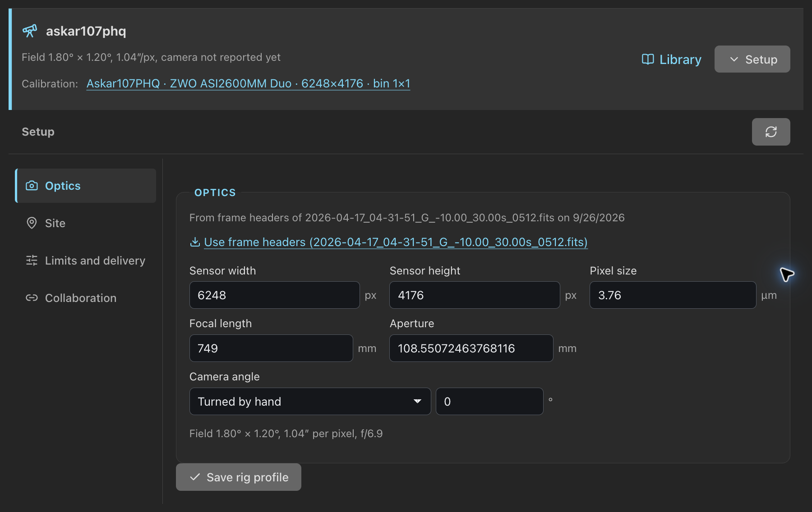Open the Camera angle Turned by hand dropdown
This screenshot has height=512, width=812.
310,401
